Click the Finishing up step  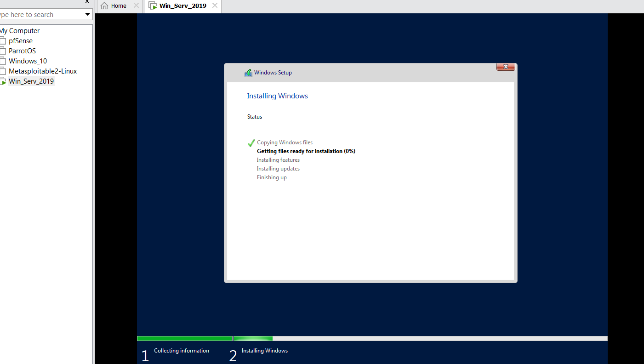[x=272, y=177]
